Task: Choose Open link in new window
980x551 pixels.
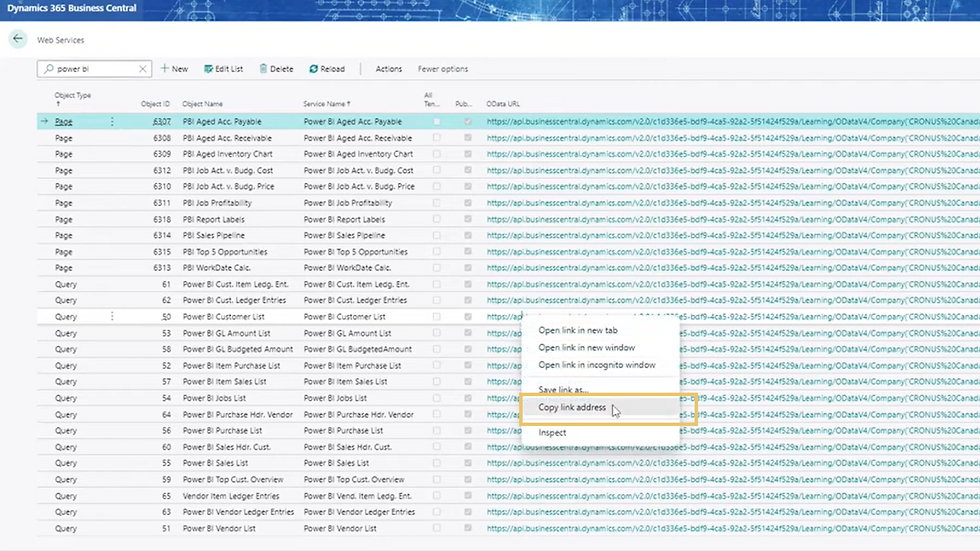Action: [587, 347]
